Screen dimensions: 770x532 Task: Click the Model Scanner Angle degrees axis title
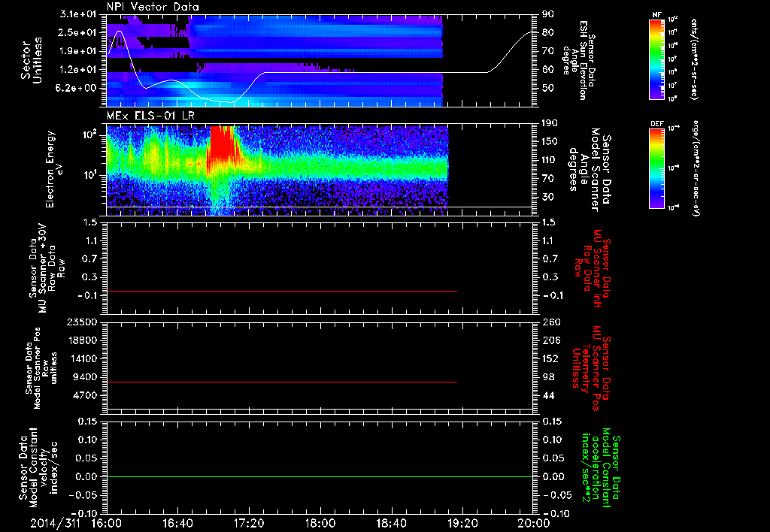(590, 170)
